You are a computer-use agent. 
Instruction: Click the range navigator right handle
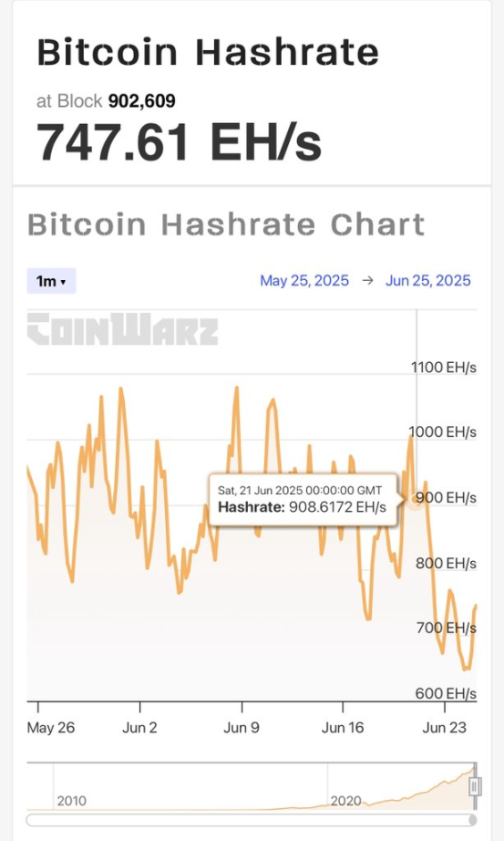click(475, 787)
